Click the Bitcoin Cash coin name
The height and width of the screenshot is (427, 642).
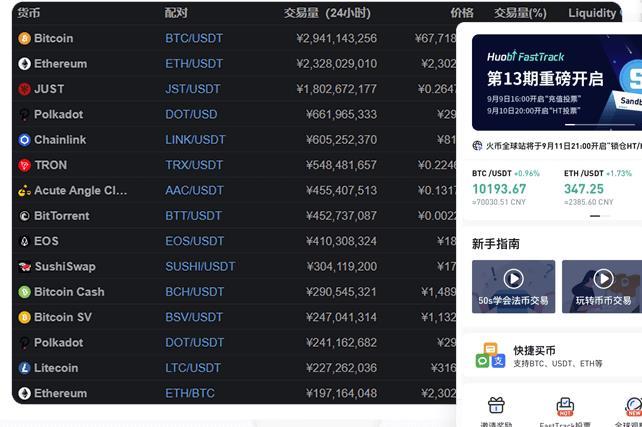click(69, 292)
